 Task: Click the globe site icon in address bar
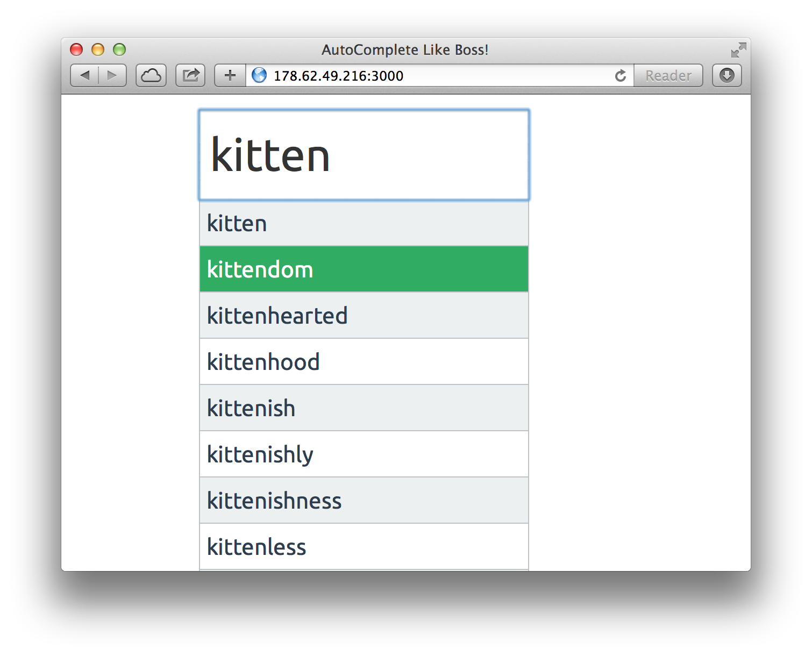pyautogui.click(x=259, y=75)
